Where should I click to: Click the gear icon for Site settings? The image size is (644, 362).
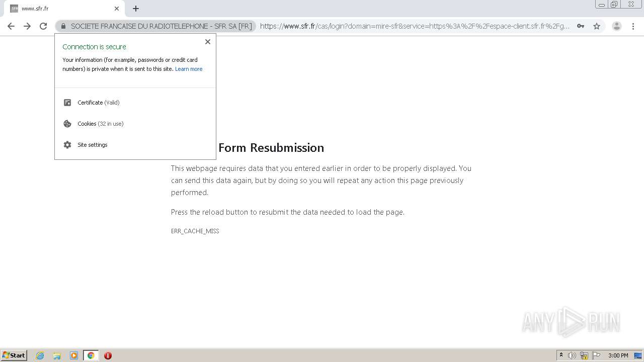coord(67,145)
